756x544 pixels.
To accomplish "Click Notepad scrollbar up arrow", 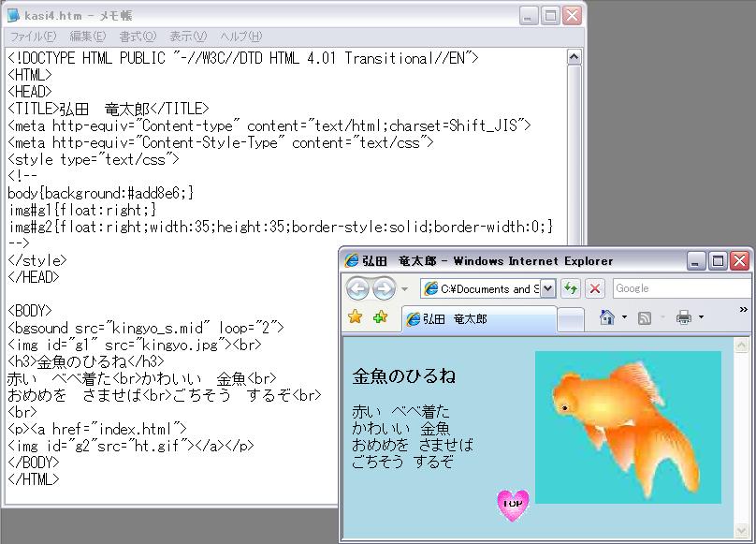I will [x=574, y=57].
